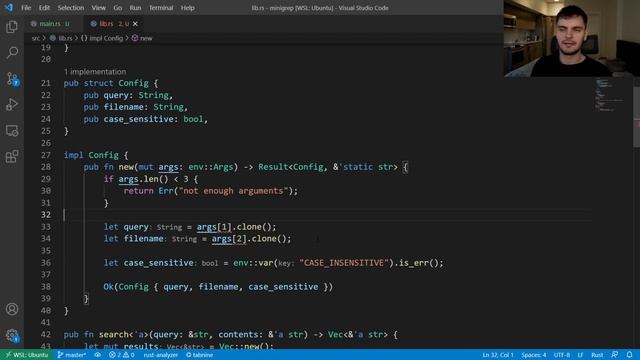Change the LF end-of-line sequence

[580, 355]
